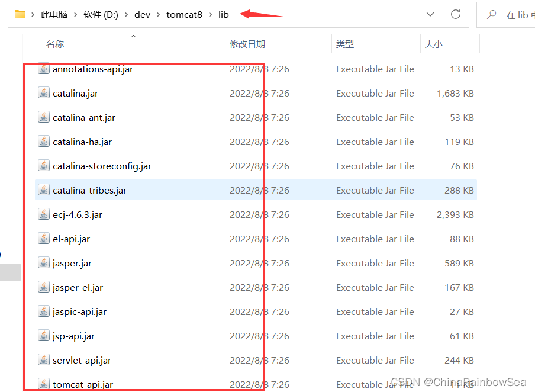Select catalina-storeconfig.jar file name
The width and height of the screenshot is (535, 392).
tap(102, 166)
